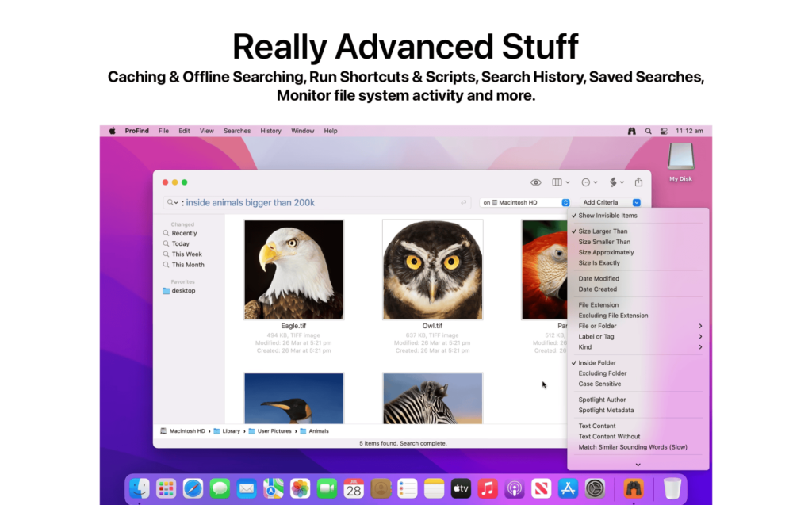Click the ellipsis actions icon in toolbar
This screenshot has width=812, height=505.
point(587,182)
